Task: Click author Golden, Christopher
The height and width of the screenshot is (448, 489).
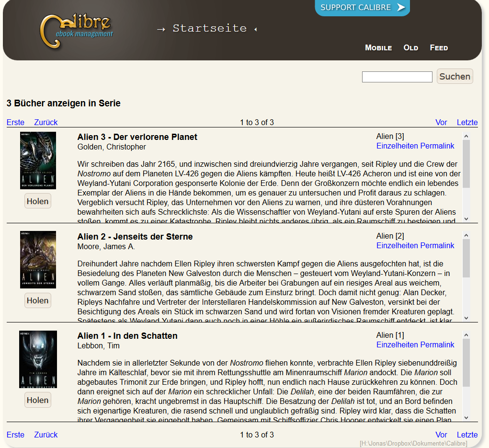Action: [112, 147]
